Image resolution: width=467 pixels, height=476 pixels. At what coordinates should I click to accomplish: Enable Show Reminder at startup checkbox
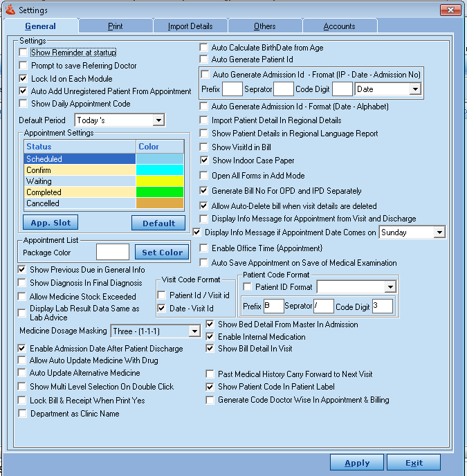24,53
